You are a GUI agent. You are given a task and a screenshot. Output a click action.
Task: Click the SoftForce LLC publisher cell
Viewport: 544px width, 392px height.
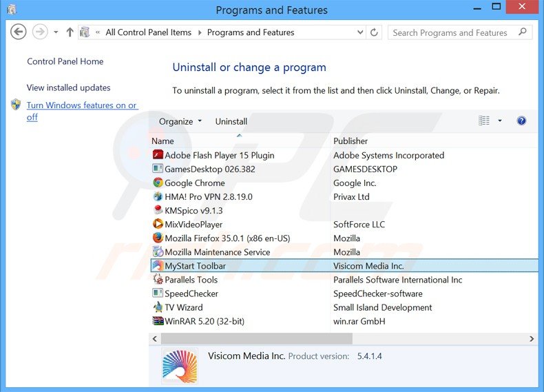359,225
